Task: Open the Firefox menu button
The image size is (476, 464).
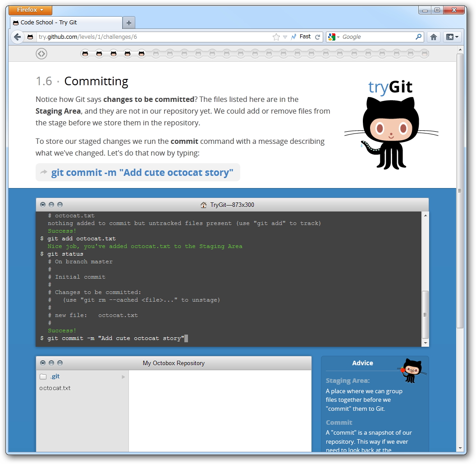Action: click(x=30, y=10)
